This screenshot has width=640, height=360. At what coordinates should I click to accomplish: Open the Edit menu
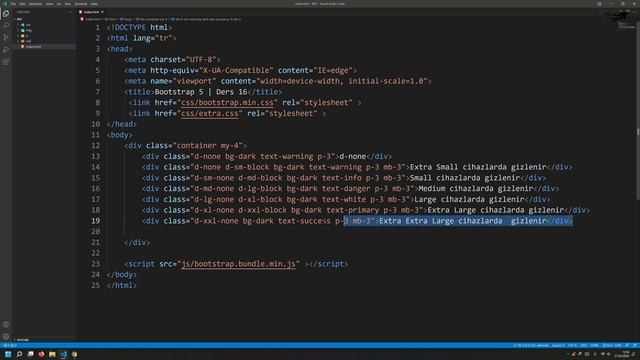pos(22,4)
